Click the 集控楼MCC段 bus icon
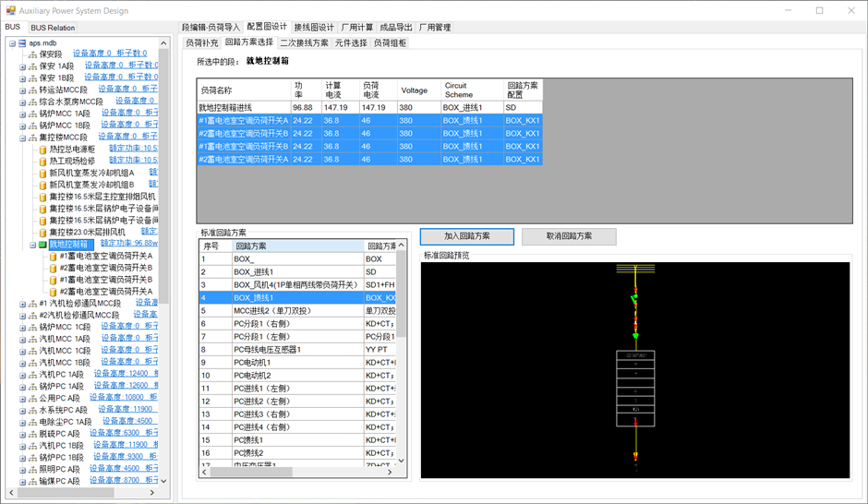The image size is (868, 504). [x=32, y=138]
